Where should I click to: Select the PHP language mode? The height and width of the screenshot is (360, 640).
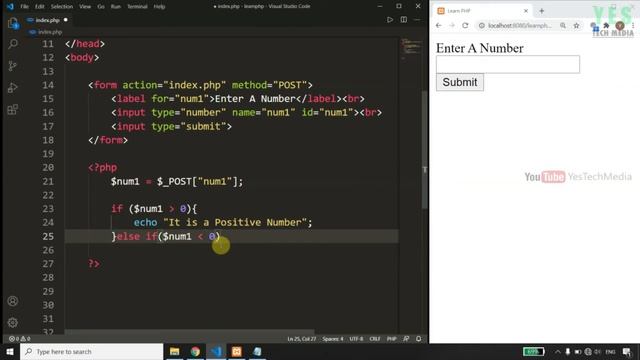(x=391, y=339)
